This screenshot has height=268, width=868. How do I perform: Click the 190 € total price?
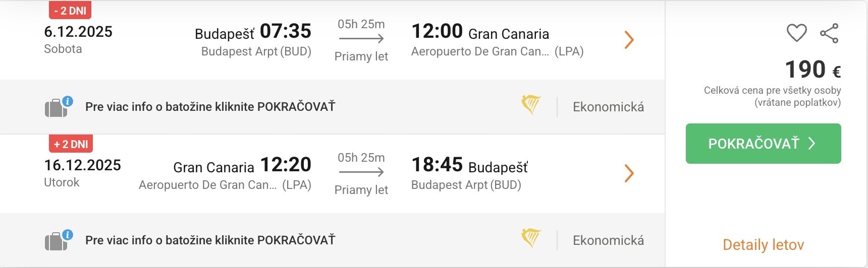coord(812,70)
